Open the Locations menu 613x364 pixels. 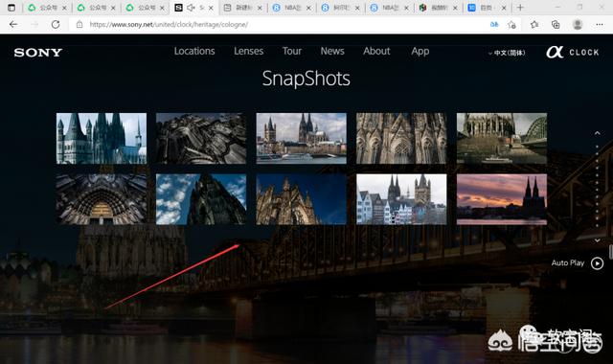point(194,51)
